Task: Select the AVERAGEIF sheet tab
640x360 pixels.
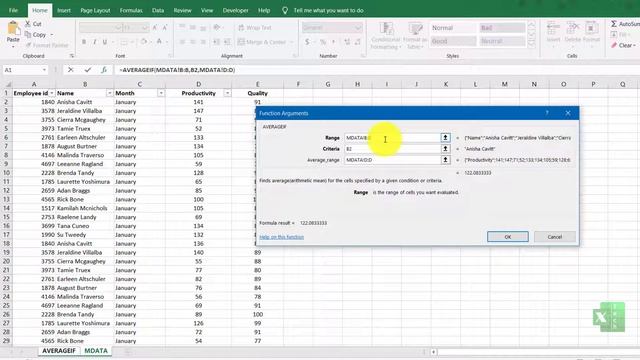Action: (x=59, y=351)
